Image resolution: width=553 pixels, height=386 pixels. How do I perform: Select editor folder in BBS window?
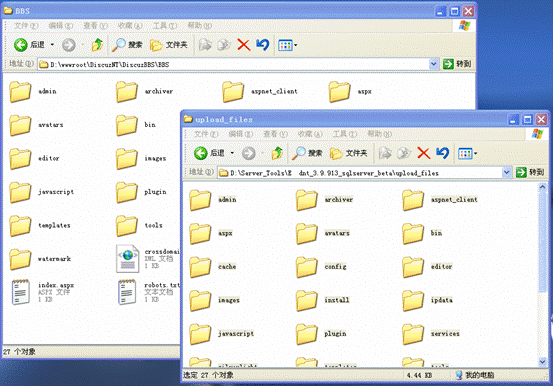(x=34, y=158)
